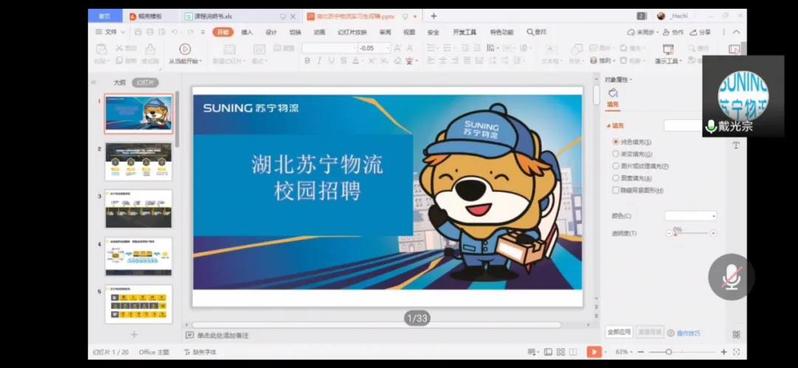Click the 全部应用 button
Image resolution: width=798 pixels, height=368 pixels.
pyautogui.click(x=619, y=332)
